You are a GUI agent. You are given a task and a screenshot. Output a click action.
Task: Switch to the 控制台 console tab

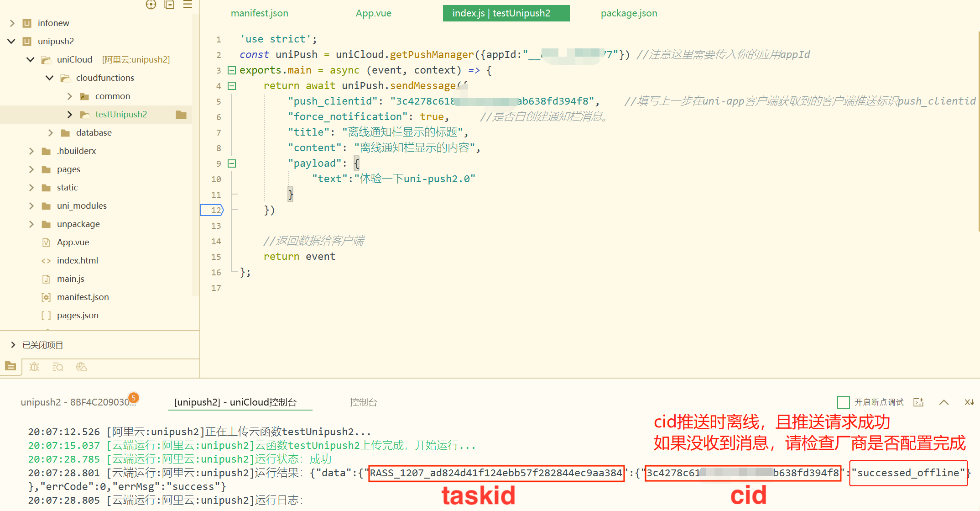(363, 402)
